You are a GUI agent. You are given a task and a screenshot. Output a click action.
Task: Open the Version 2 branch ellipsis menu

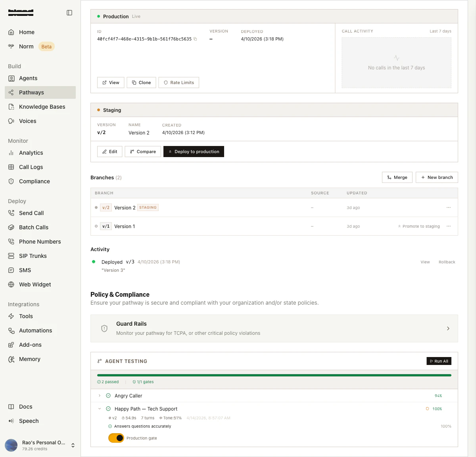click(x=449, y=207)
